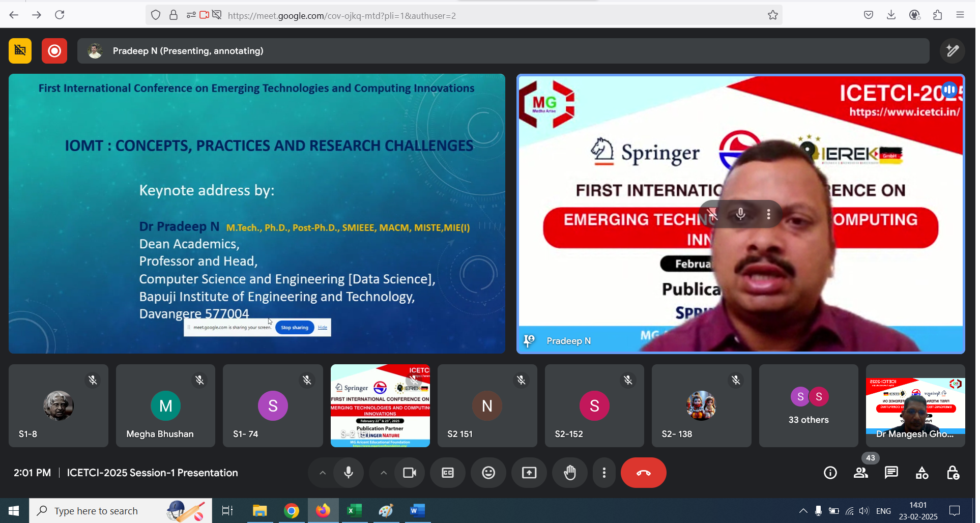Select the S2 151 participant tile
Screen dimensions: 980x523
click(x=487, y=405)
